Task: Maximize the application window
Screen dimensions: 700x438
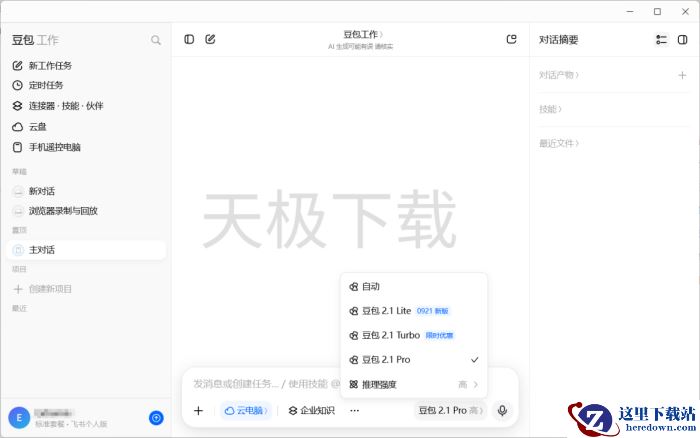Action: coord(658,12)
